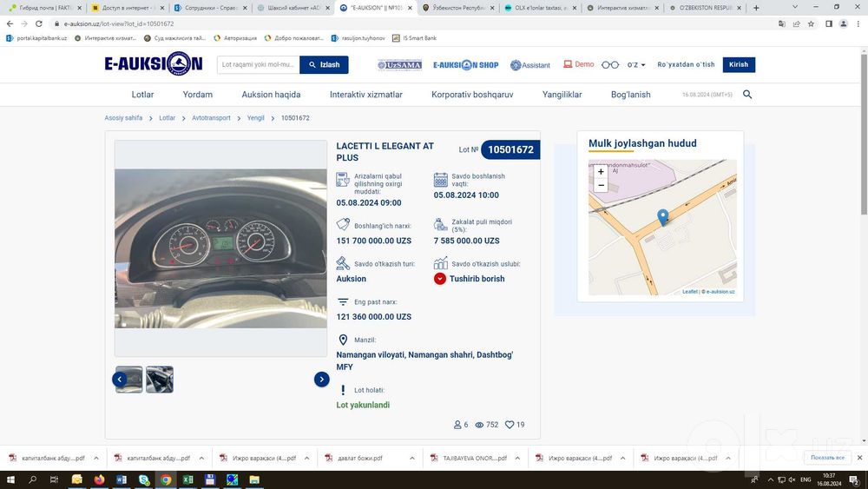868x489 pixels.
Task: Go to Avtotransport breadcrumb
Action: [211, 118]
